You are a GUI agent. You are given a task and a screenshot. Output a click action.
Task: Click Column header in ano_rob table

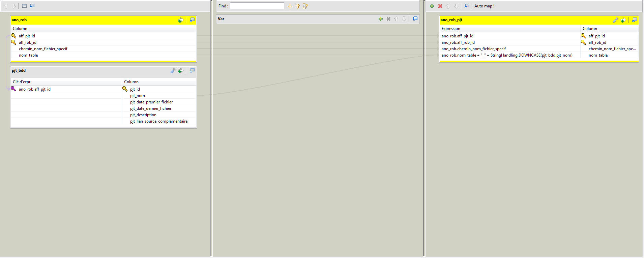click(104, 29)
